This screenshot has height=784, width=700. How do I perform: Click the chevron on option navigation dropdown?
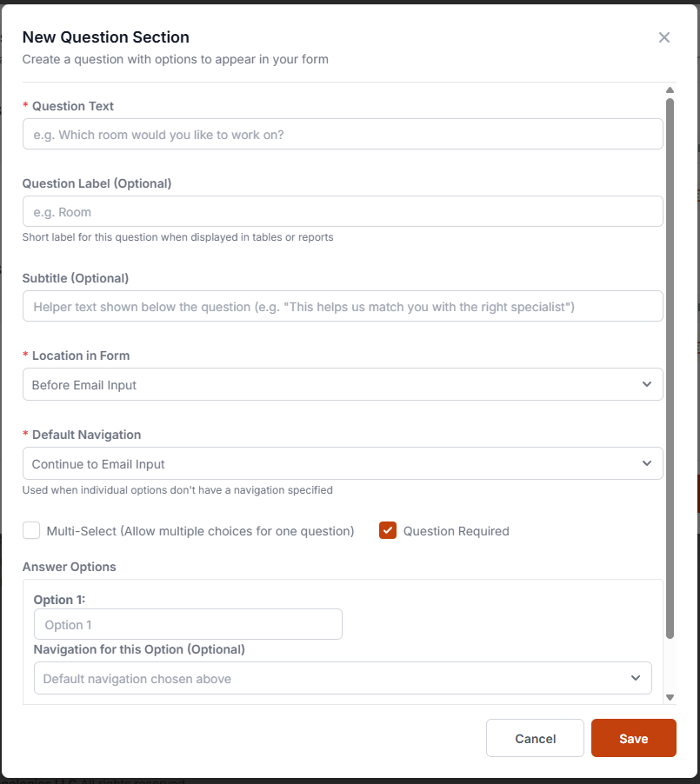coord(637,678)
